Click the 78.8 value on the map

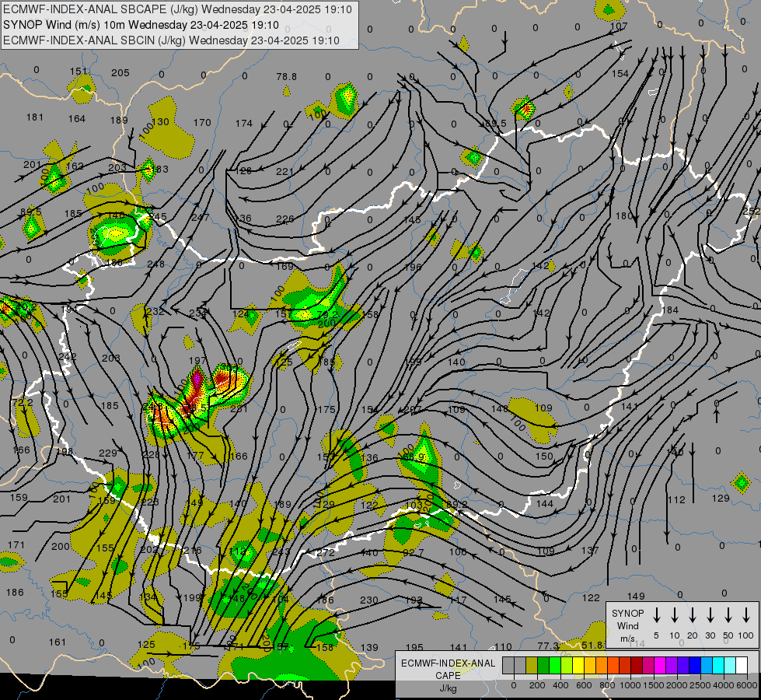click(x=286, y=77)
